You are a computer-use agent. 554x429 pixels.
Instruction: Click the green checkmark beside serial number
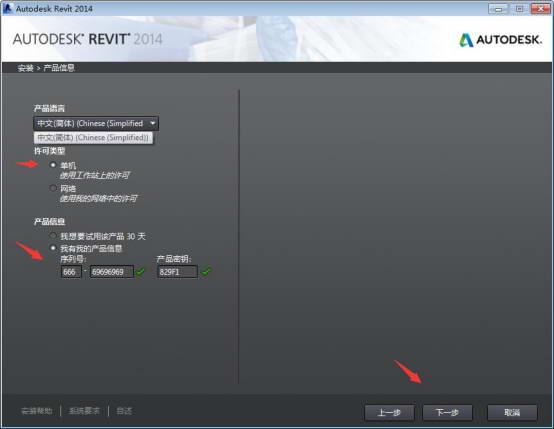(140, 272)
